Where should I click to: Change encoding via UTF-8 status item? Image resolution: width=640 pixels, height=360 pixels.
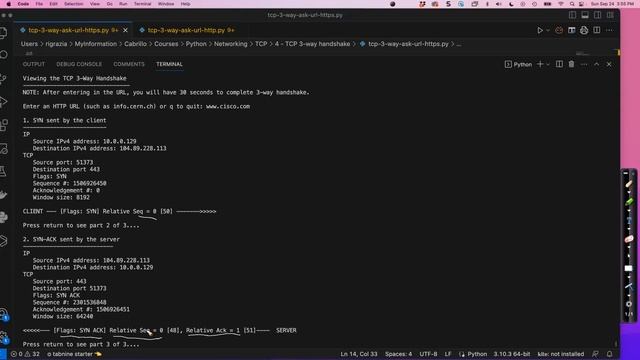(428, 354)
